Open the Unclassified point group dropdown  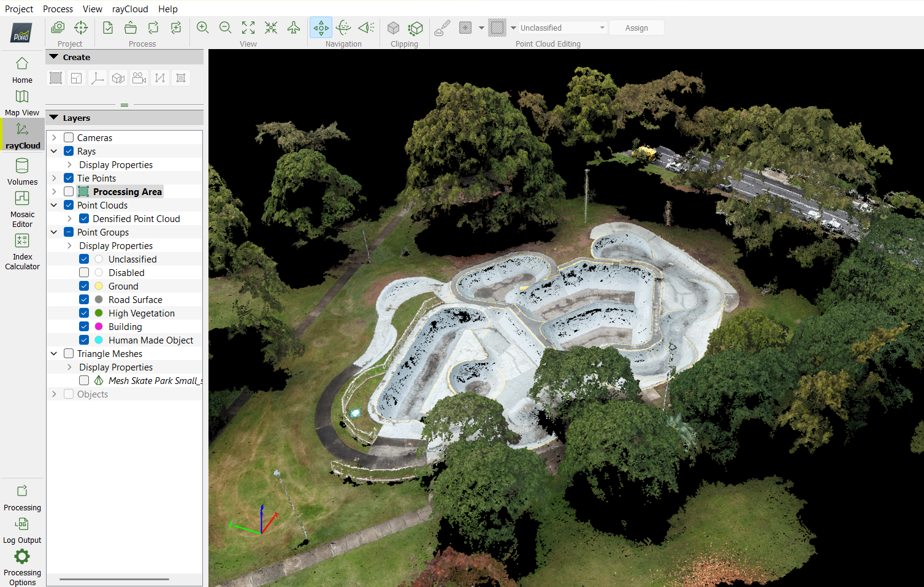(562, 28)
